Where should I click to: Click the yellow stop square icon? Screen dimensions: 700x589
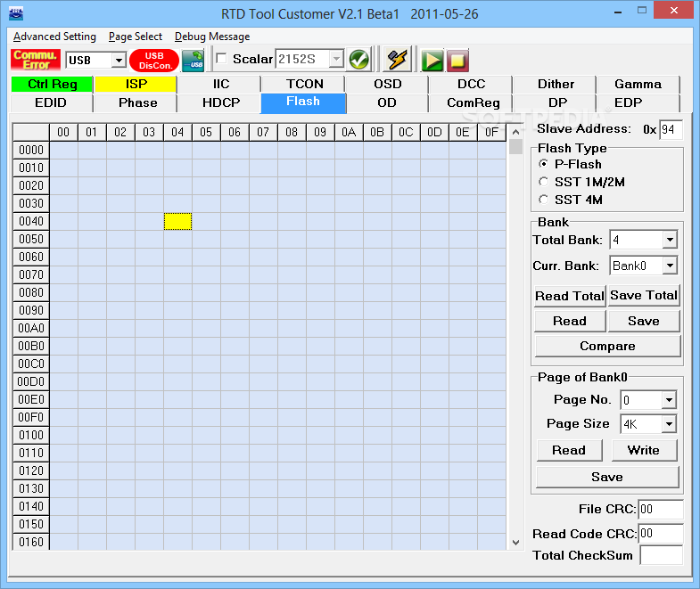click(x=457, y=61)
